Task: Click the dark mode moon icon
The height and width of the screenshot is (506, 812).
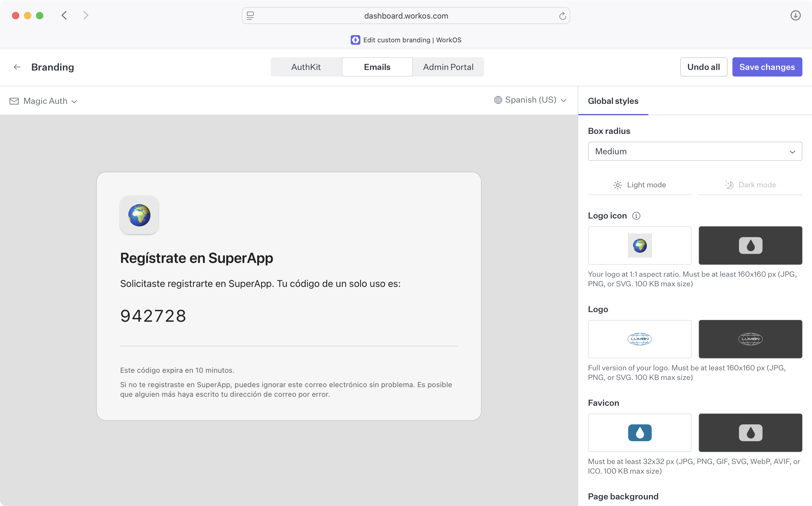Action: [730, 184]
